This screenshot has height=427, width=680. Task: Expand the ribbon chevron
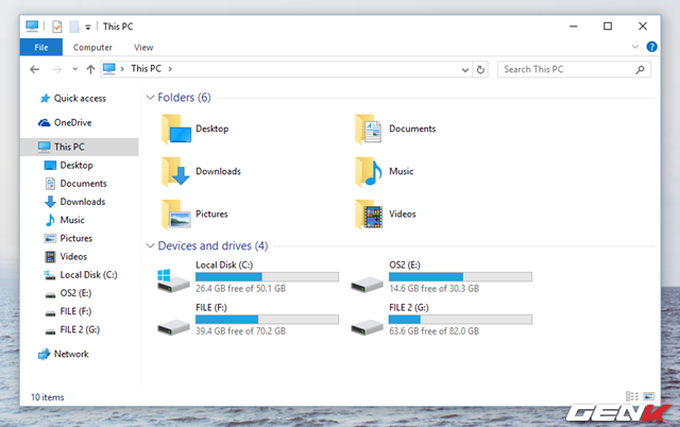(x=635, y=47)
